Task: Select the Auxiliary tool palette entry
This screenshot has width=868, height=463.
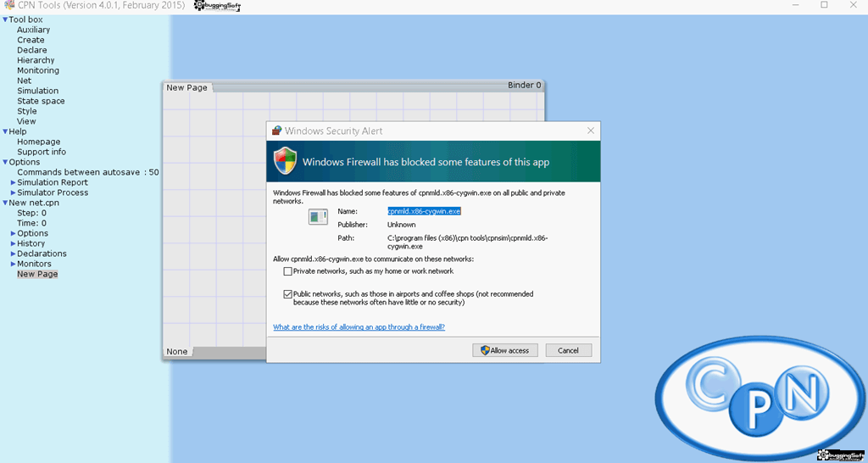Action: [x=33, y=30]
